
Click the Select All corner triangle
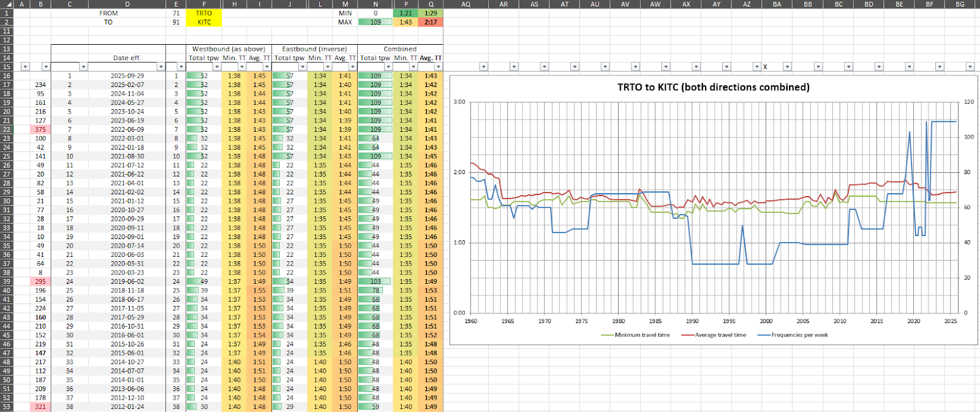click(6, 4)
